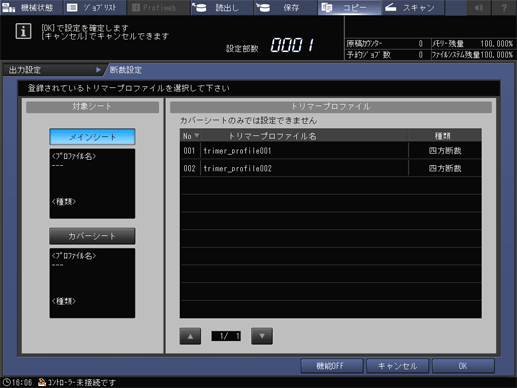Click the controller not connected warning icon
This screenshot has width=517, height=388.
[x=42, y=382]
